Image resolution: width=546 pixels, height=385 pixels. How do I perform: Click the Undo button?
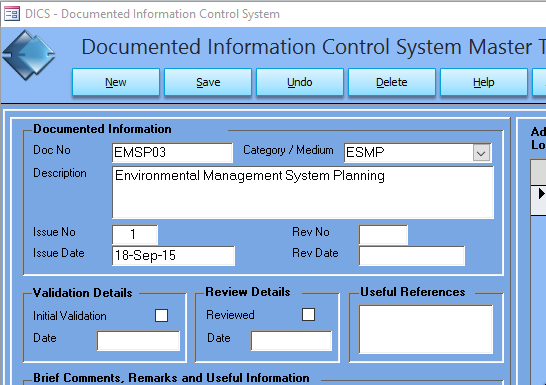coord(300,82)
